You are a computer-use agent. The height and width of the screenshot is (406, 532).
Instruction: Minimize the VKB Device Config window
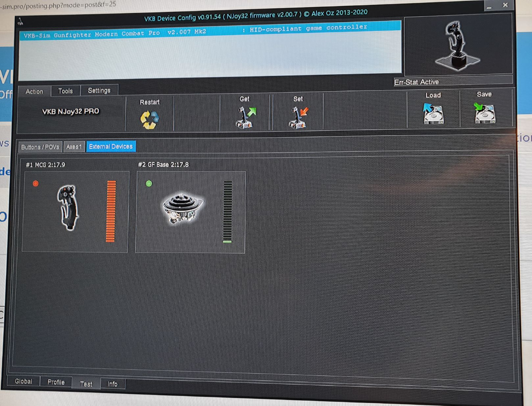pos(489,6)
